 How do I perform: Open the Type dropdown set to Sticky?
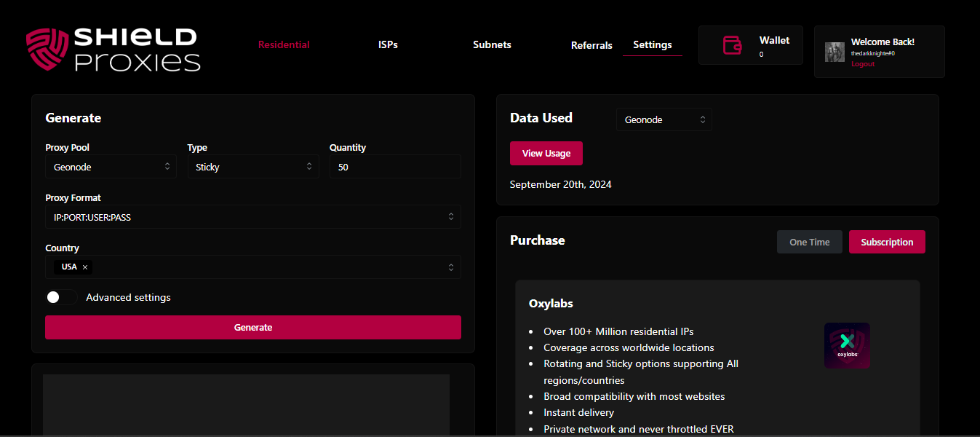point(252,167)
